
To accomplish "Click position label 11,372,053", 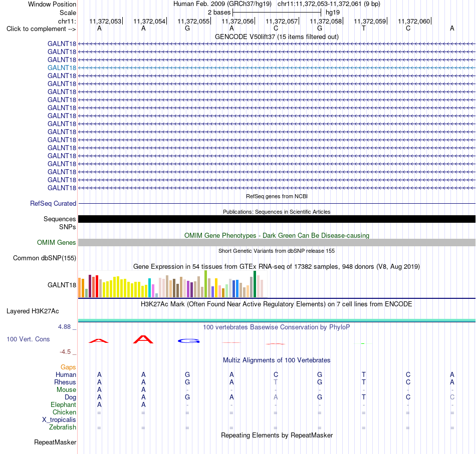I will coord(105,21).
